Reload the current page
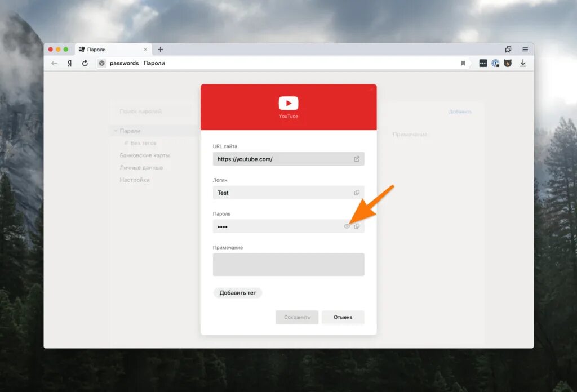Viewport: 577px width, 392px height. tap(85, 63)
